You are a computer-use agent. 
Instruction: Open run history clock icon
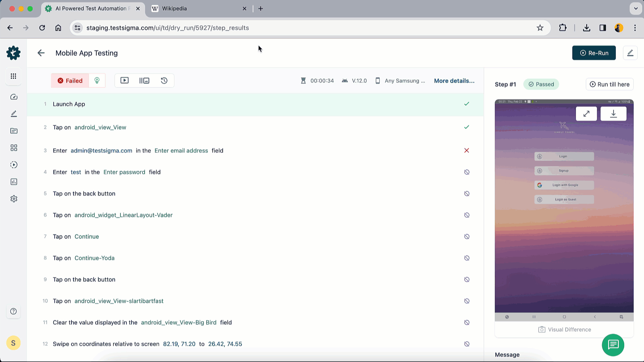coord(164,80)
